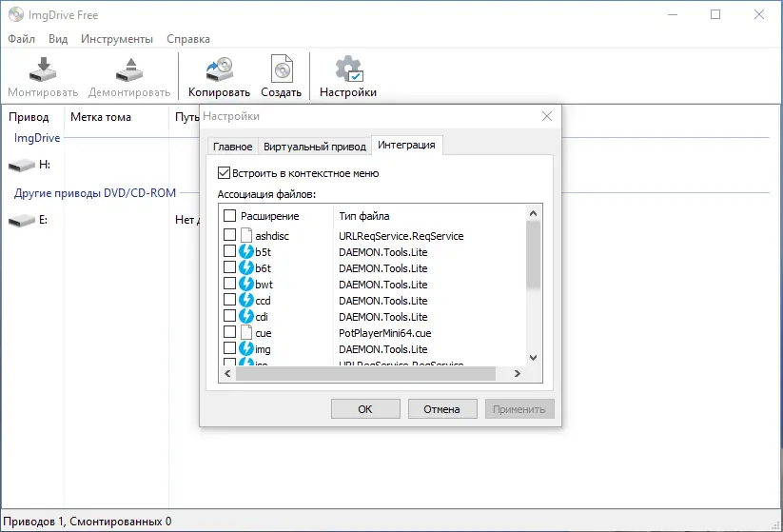Screen dimensions: 783x532
Task: Click the blank file icon for ashdisc
Action: tap(246, 235)
